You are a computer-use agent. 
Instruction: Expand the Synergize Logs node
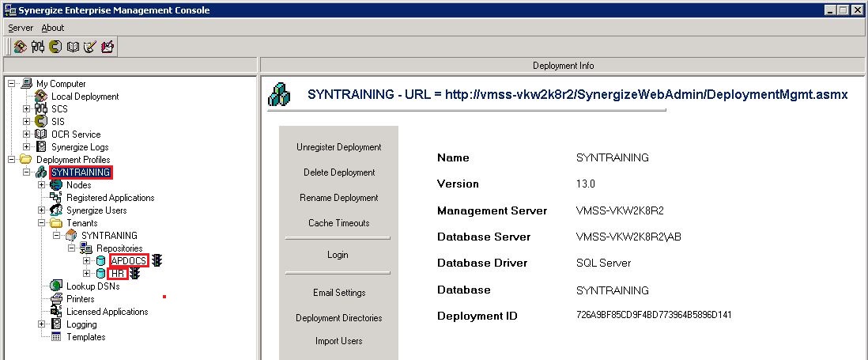(27, 147)
